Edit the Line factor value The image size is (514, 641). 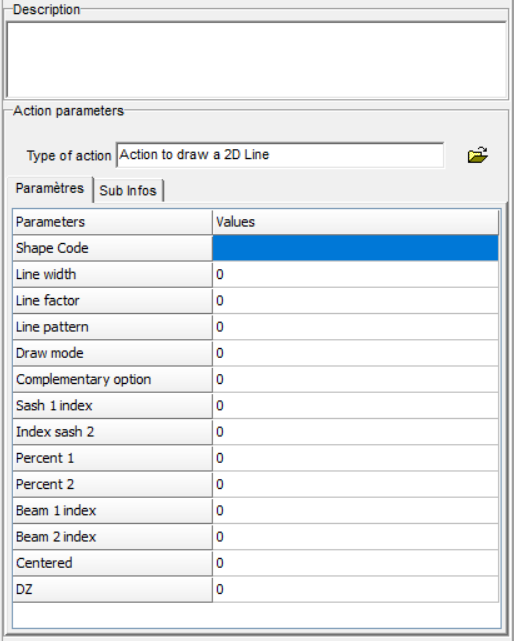point(355,300)
